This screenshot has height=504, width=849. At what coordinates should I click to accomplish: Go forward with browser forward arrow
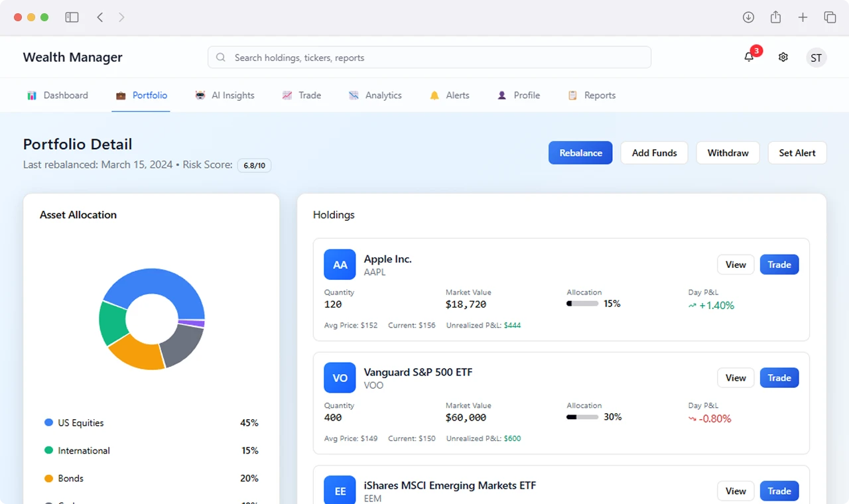click(x=121, y=17)
